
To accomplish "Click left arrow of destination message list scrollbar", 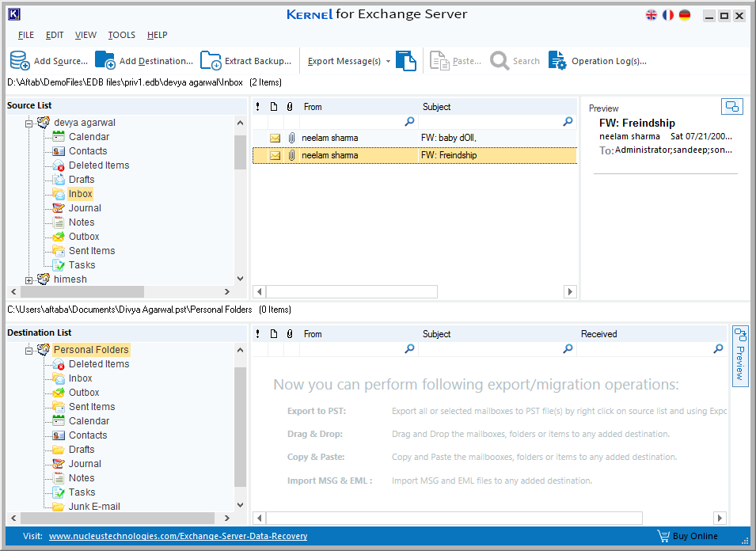I will (x=260, y=519).
